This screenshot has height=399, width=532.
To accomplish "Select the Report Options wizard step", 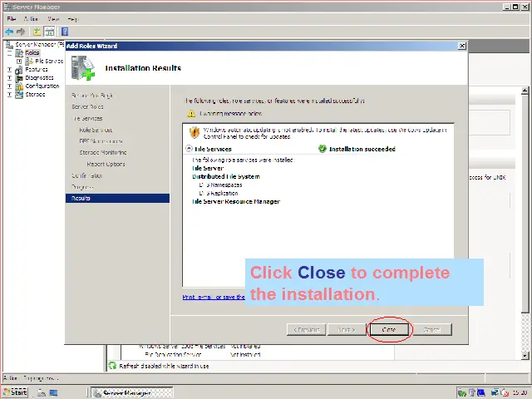I will click(106, 165).
